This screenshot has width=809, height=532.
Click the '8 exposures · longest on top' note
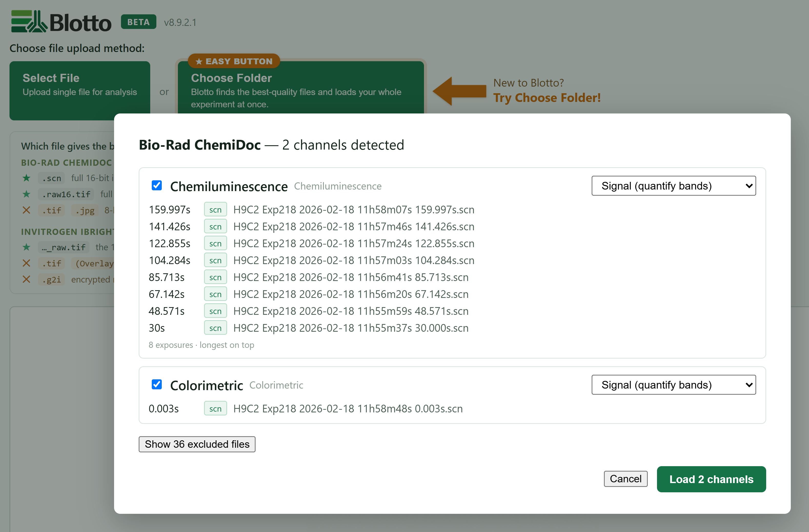point(201,345)
